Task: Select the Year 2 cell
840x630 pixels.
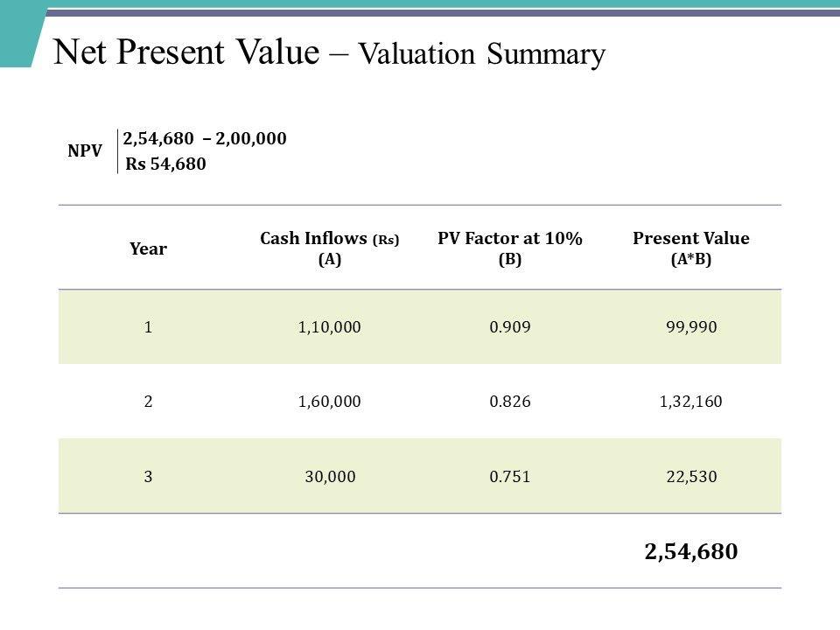Action: click(x=148, y=401)
